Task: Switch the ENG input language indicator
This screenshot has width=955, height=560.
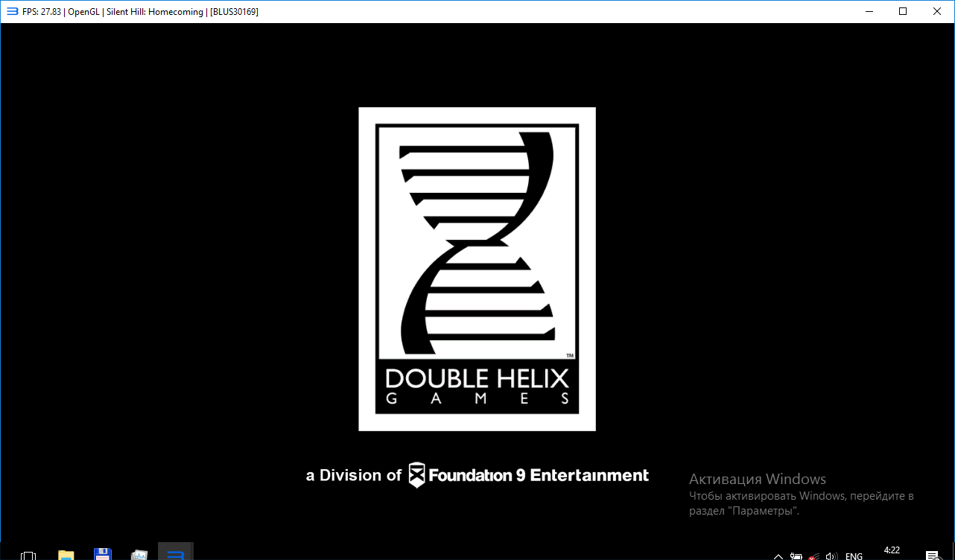Action: (854, 556)
